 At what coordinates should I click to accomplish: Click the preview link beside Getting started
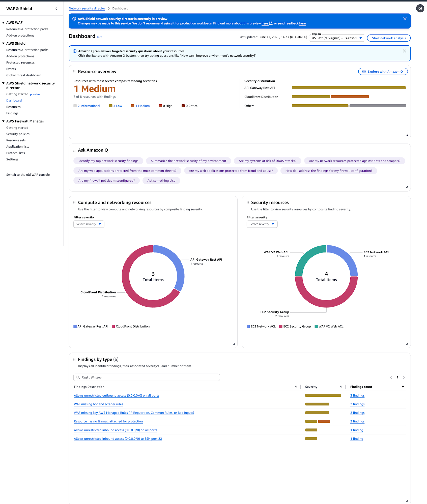point(35,94)
